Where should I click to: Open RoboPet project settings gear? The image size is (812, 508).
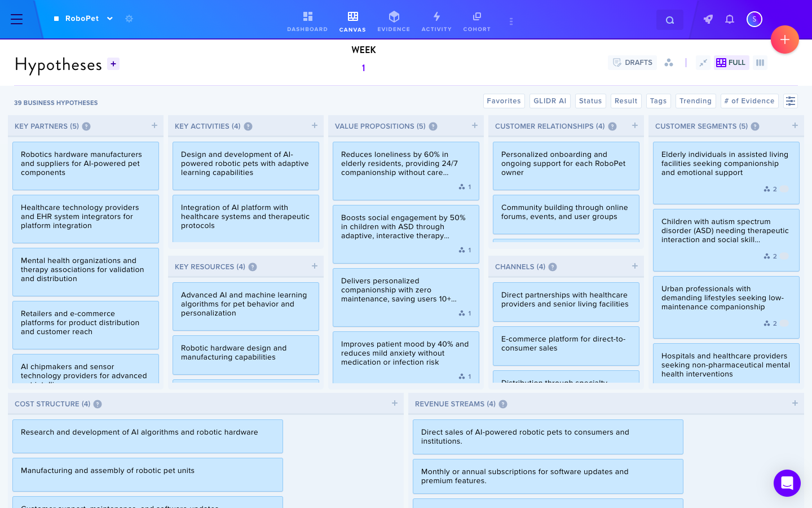(129, 19)
